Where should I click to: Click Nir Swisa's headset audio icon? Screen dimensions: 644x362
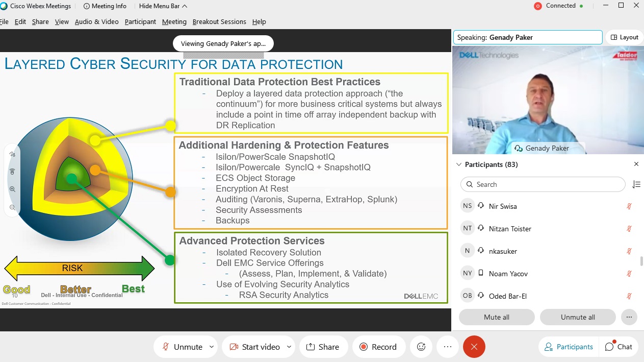(481, 206)
